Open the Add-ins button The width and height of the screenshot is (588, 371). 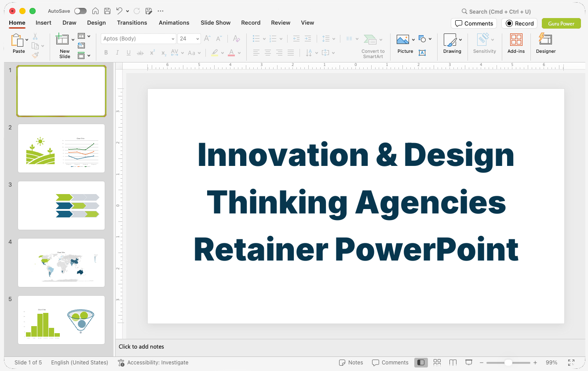point(516,44)
